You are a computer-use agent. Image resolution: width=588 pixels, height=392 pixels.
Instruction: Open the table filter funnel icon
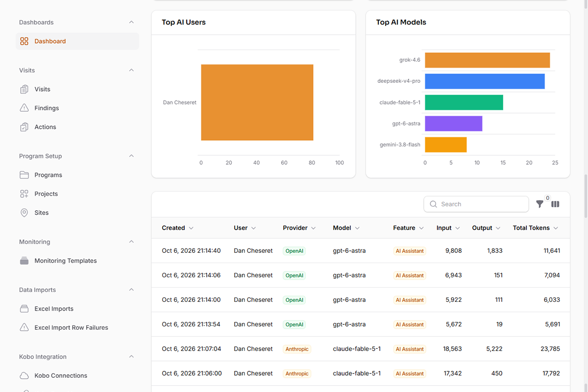(539, 204)
